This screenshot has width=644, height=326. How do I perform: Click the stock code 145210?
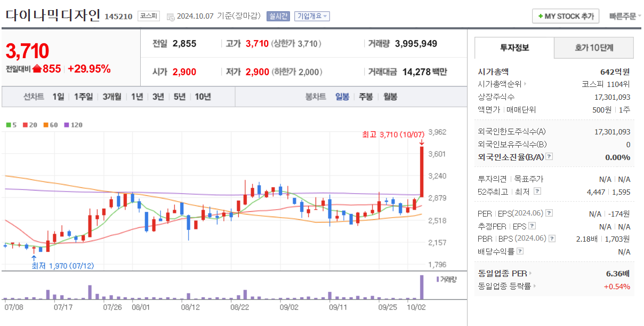point(118,17)
